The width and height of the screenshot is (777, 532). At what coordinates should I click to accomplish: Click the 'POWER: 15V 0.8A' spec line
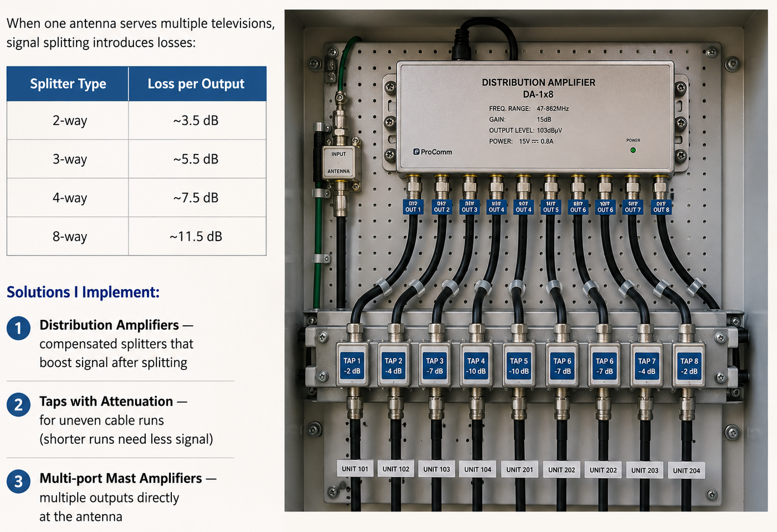point(521,141)
